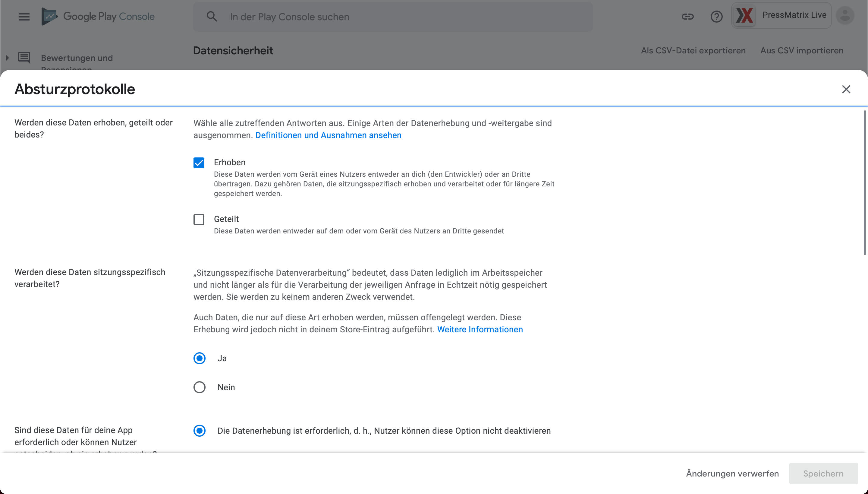Image resolution: width=868 pixels, height=494 pixels.
Task: Open the hamburger navigation menu
Action: (x=24, y=17)
